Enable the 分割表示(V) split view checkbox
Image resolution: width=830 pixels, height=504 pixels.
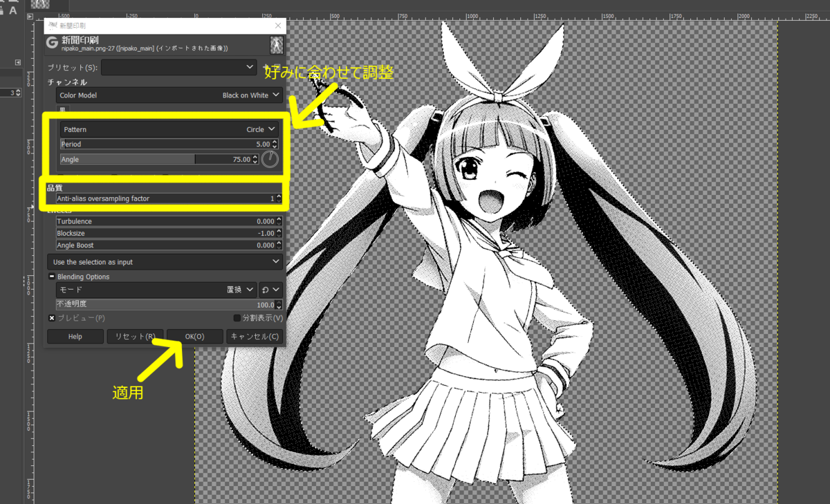point(237,318)
